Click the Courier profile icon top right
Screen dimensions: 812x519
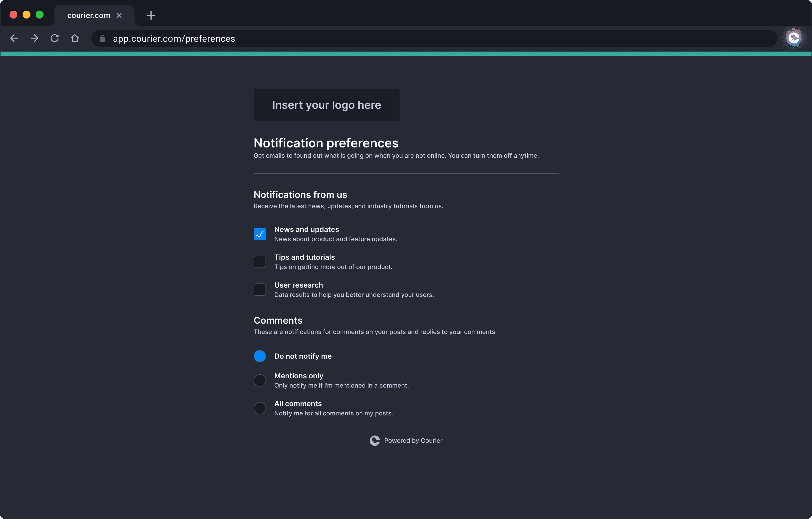[x=793, y=38]
